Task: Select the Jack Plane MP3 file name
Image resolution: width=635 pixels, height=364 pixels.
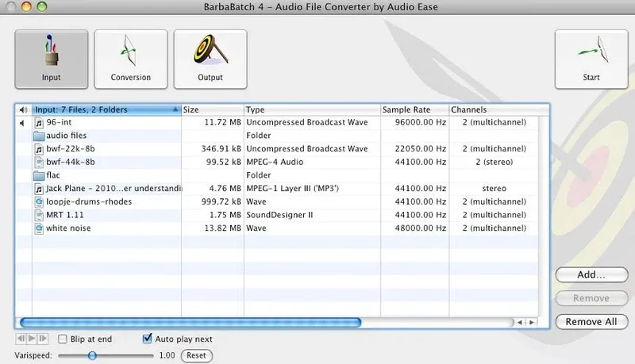Action: [114, 189]
